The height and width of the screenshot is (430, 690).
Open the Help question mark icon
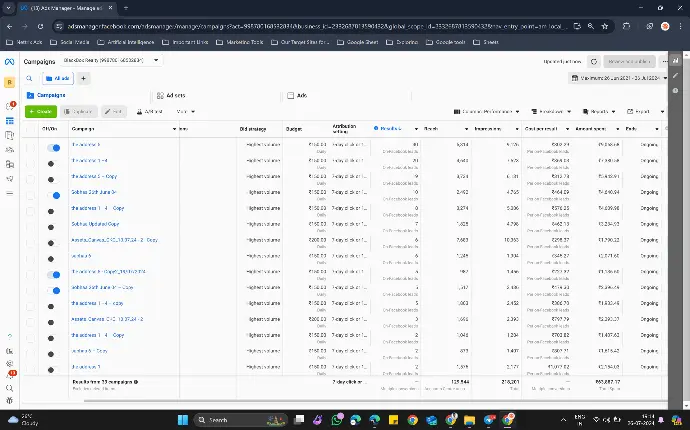[10, 337]
